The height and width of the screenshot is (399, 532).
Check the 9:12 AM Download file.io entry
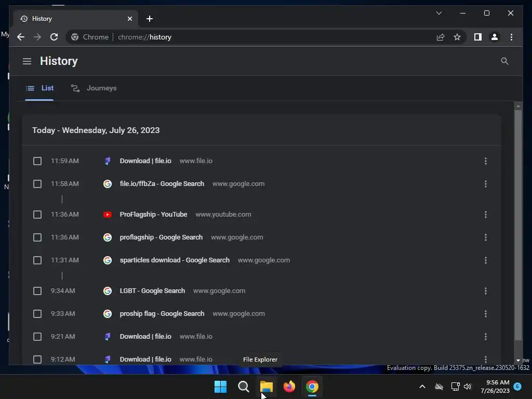37,360
